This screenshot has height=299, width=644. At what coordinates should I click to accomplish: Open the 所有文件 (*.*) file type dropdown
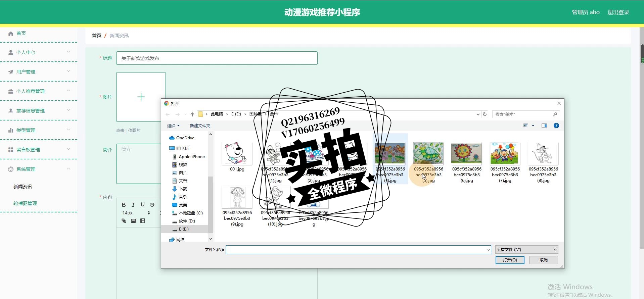coord(526,250)
